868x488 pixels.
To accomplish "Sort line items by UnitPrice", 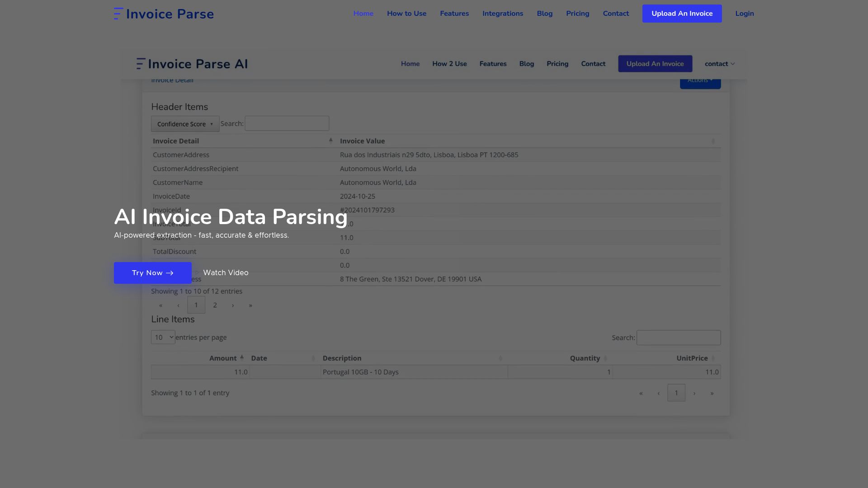I will 667,358.
